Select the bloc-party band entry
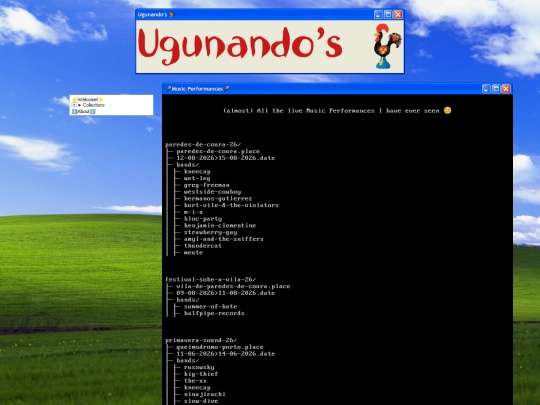The width and height of the screenshot is (540, 405). [203, 219]
